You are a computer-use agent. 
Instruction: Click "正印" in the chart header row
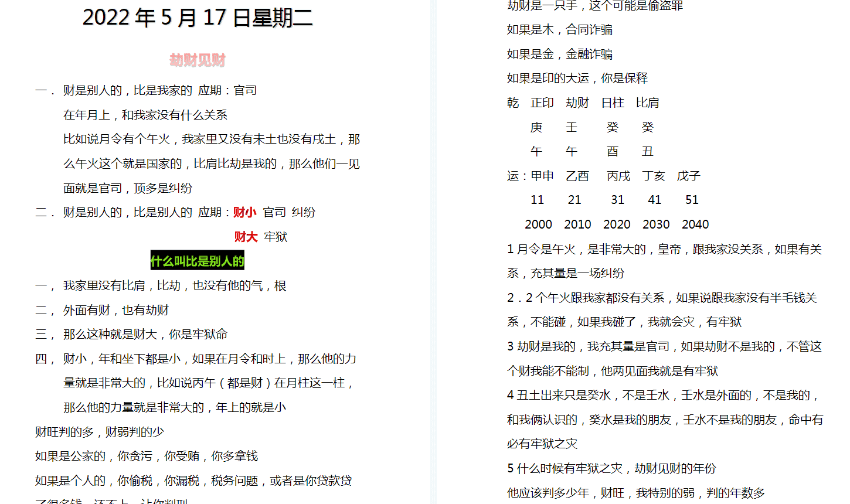click(x=542, y=103)
